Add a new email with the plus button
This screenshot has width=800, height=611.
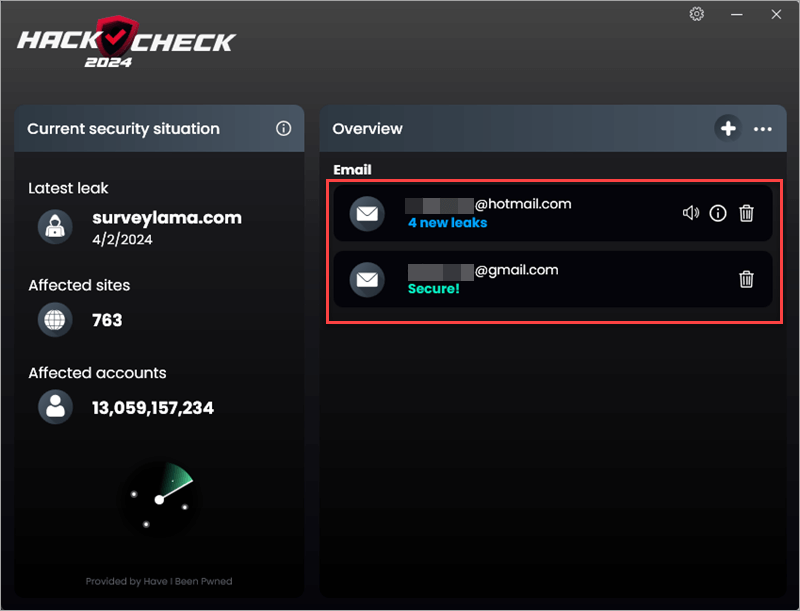pos(728,129)
